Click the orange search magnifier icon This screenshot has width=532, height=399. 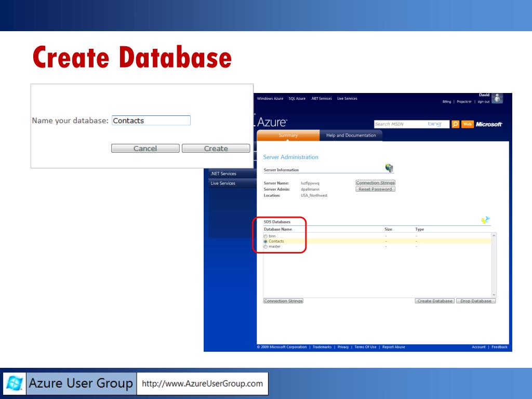pos(455,124)
